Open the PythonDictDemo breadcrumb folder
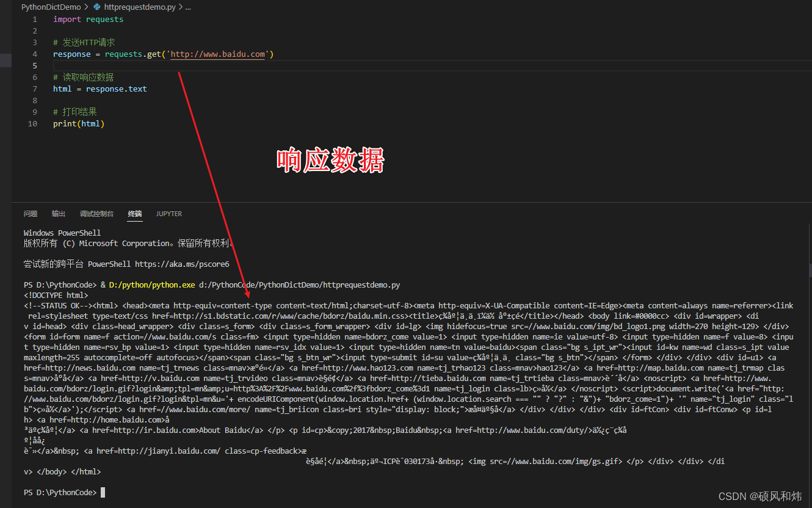The image size is (812, 508). [51, 7]
